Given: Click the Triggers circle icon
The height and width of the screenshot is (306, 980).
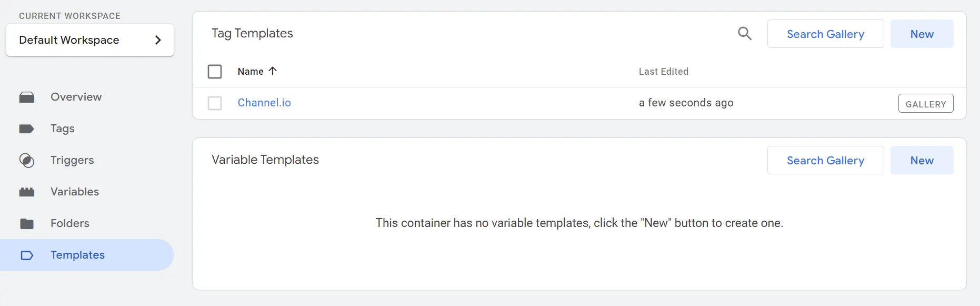Looking at the screenshot, I should click(27, 161).
